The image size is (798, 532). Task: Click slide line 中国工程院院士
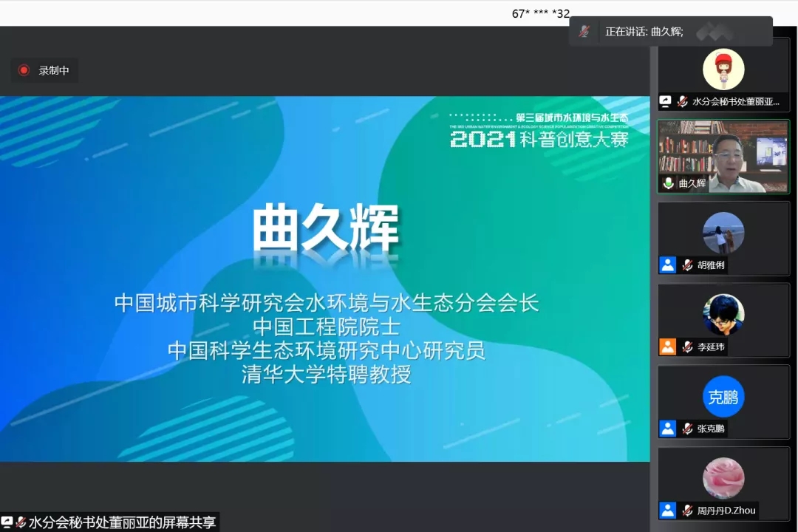pyautogui.click(x=327, y=327)
